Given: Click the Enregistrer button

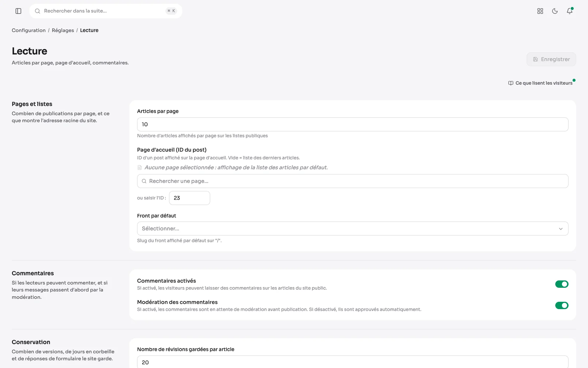Looking at the screenshot, I should 551,59.
